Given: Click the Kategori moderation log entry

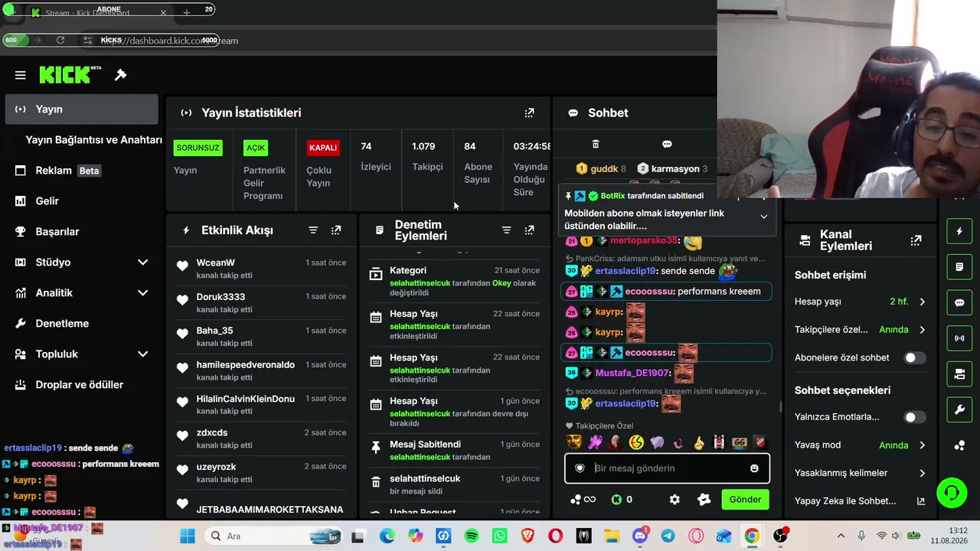Looking at the screenshot, I should pos(455,281).
